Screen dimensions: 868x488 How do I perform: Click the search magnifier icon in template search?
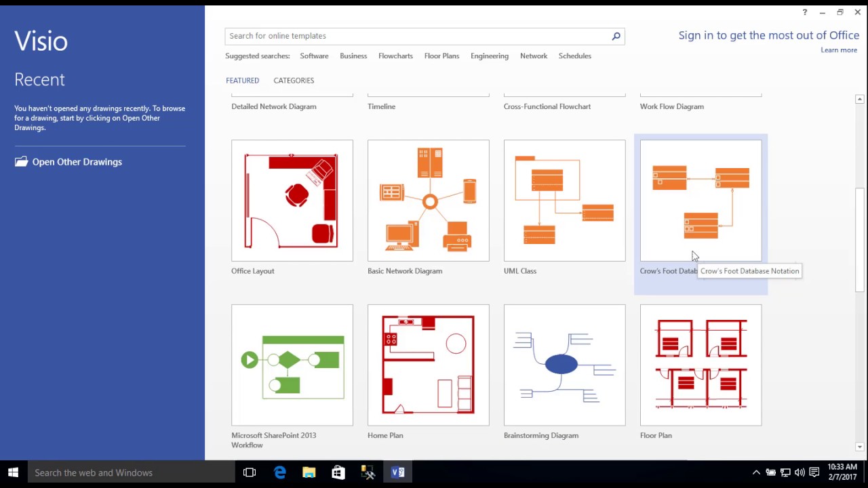tap(616, 36)
